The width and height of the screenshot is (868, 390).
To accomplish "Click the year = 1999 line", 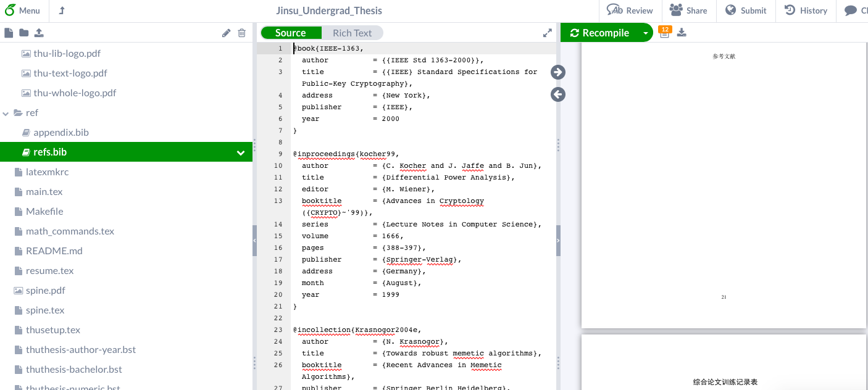I will [350, 294].
